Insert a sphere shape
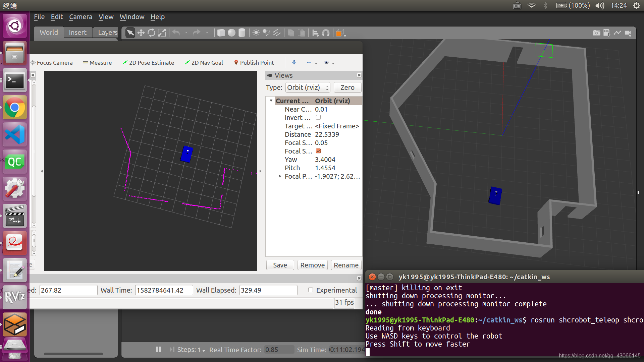Viewport: 644px width, 362px height. [231, 33]
